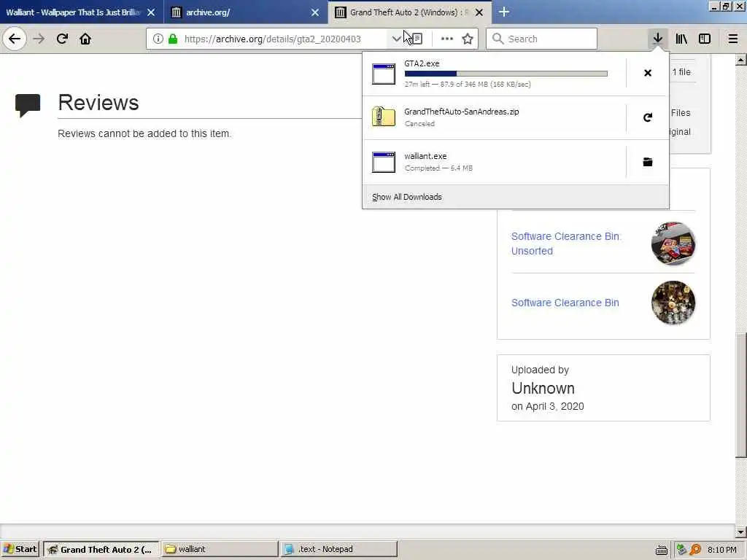Open the walliant folder taskbar button
The width and height of the screenshot is (747, 560).
[x=220, y=549]
